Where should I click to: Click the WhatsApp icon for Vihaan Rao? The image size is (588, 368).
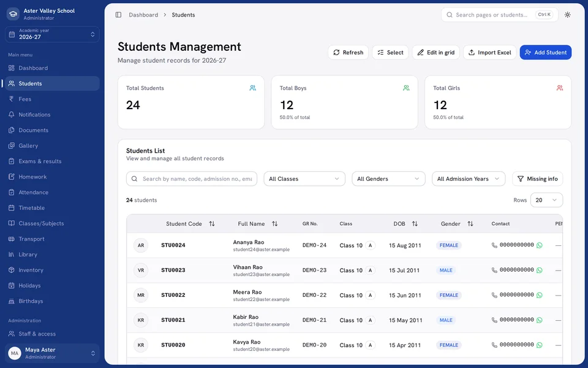(x=539, y=270)
